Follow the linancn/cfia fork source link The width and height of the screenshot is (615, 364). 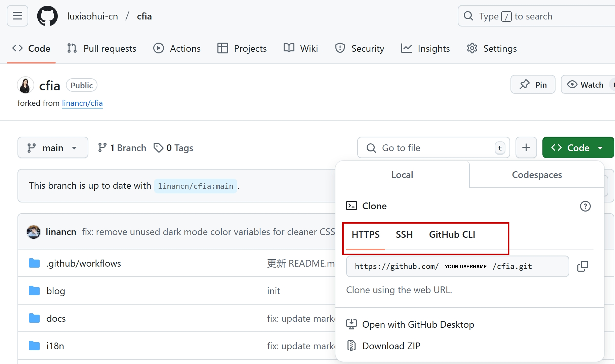coord(82,103)
